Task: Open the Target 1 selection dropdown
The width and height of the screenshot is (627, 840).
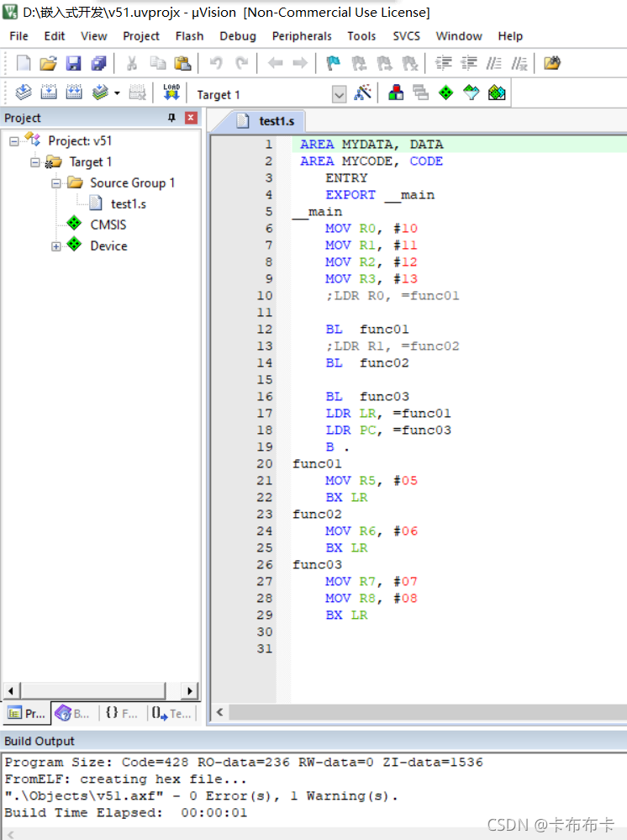Action: point(339,95)
